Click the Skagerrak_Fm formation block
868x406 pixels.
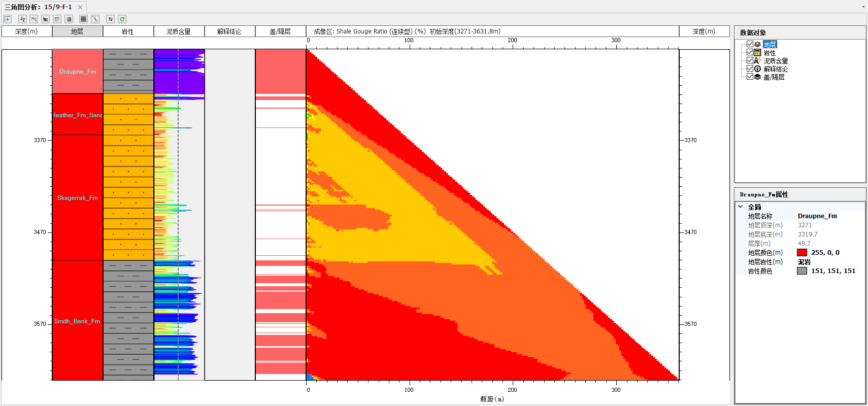(x=77, y=197)
